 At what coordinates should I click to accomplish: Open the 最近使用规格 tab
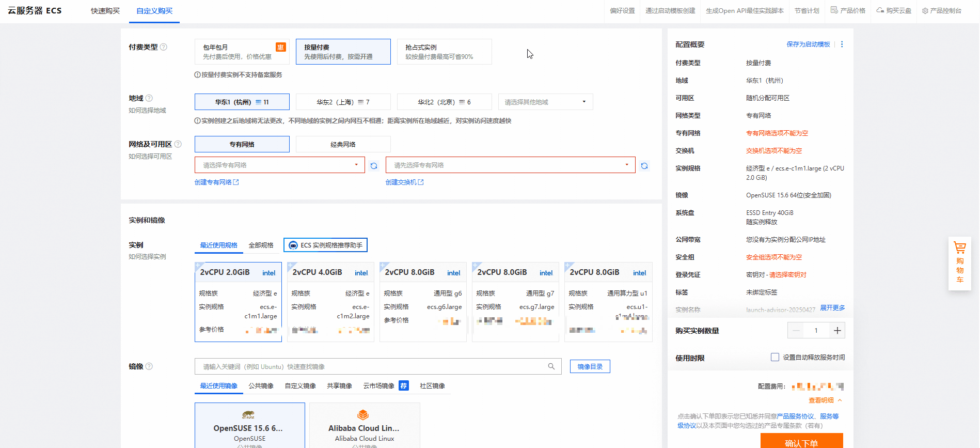pos(219,245)
